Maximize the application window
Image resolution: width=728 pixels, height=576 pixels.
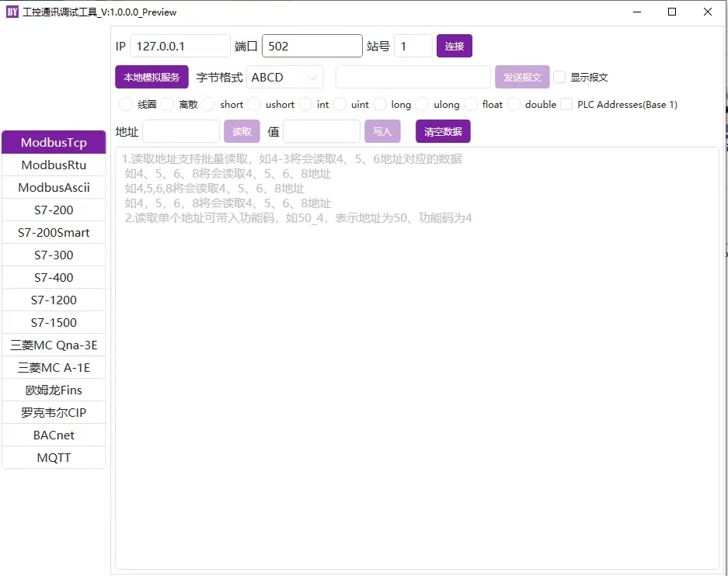672,12
